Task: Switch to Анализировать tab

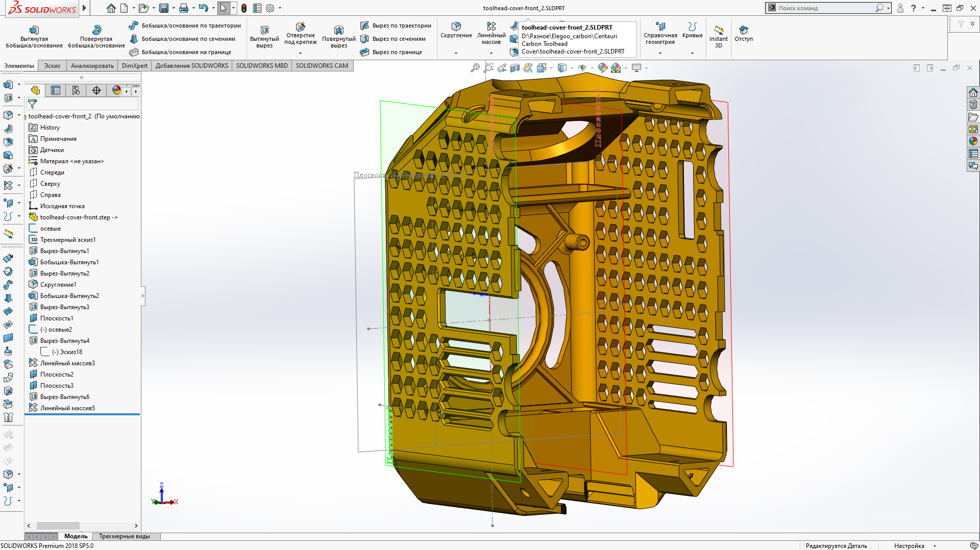Action: click(92, 66)
